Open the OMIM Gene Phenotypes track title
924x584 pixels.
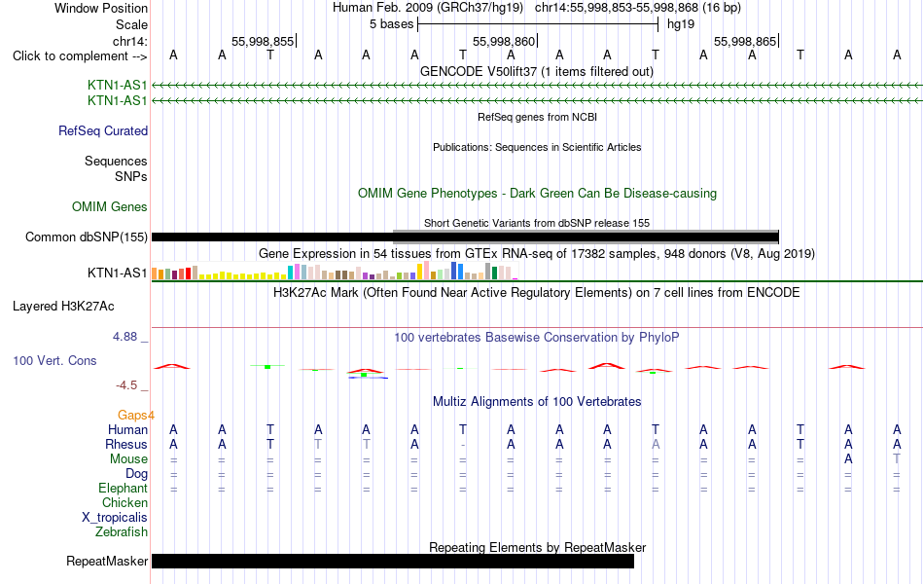pyautogui.click(x=537, y=194)
